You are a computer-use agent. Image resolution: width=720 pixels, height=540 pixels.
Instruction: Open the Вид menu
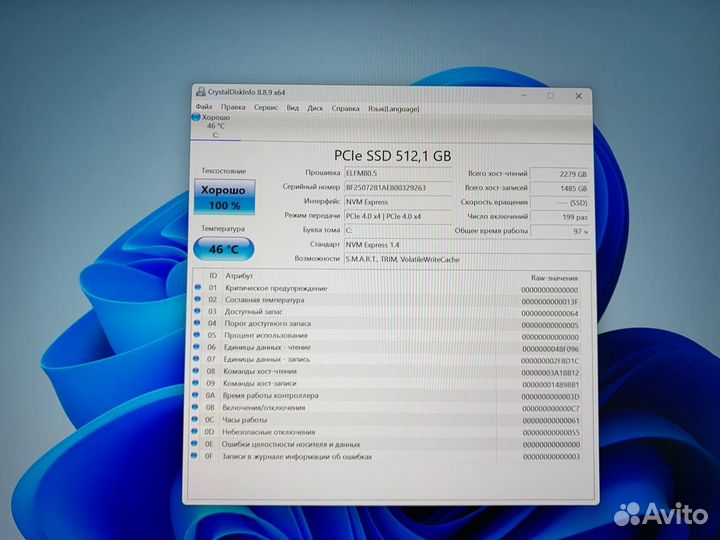pos(292,108)
